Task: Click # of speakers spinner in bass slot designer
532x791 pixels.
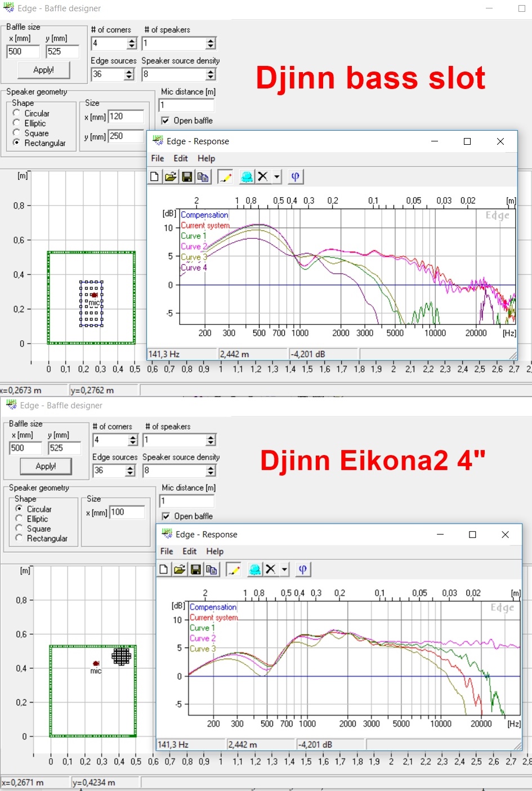Action: (x=211, y=43)
